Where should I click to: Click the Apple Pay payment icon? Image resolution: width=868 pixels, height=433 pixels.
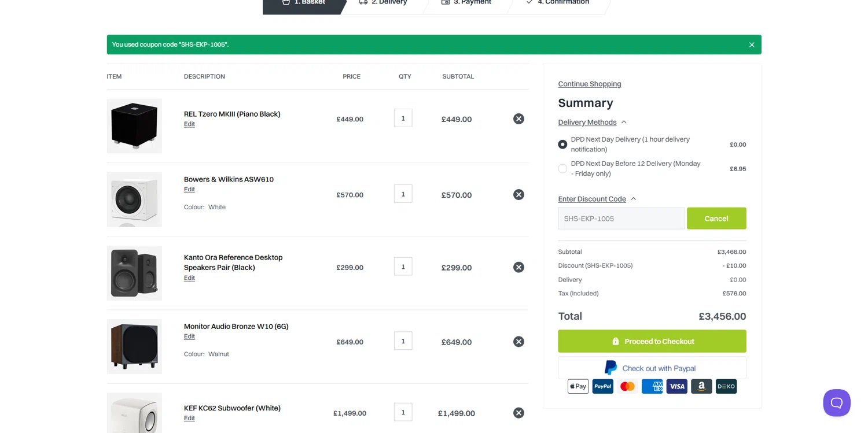(x=578, y=386)
